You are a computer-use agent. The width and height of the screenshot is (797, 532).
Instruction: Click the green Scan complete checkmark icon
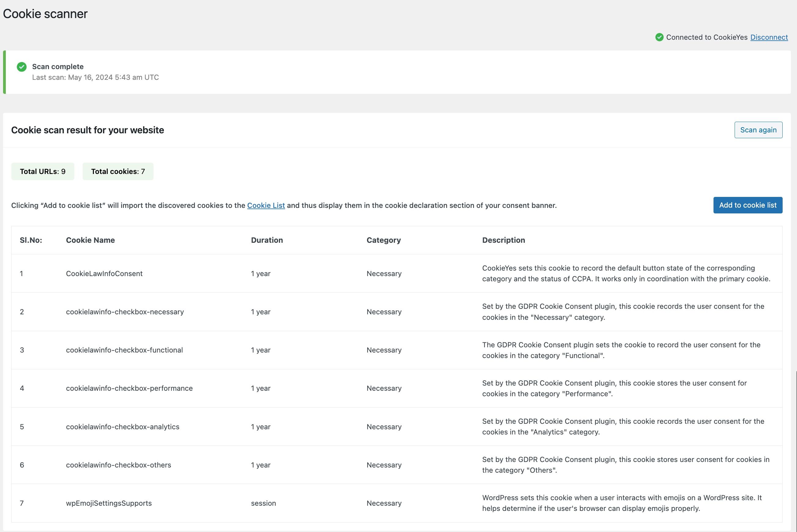22,67
